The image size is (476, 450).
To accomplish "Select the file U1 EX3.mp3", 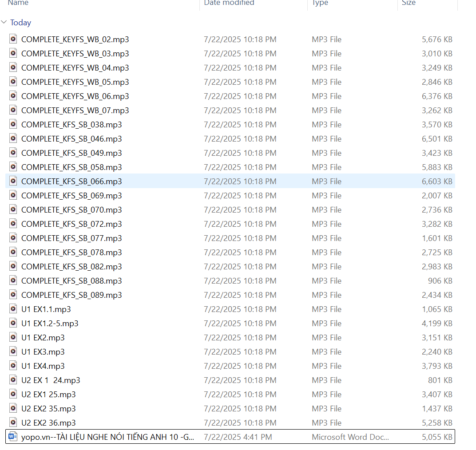I will click(43, 351).
